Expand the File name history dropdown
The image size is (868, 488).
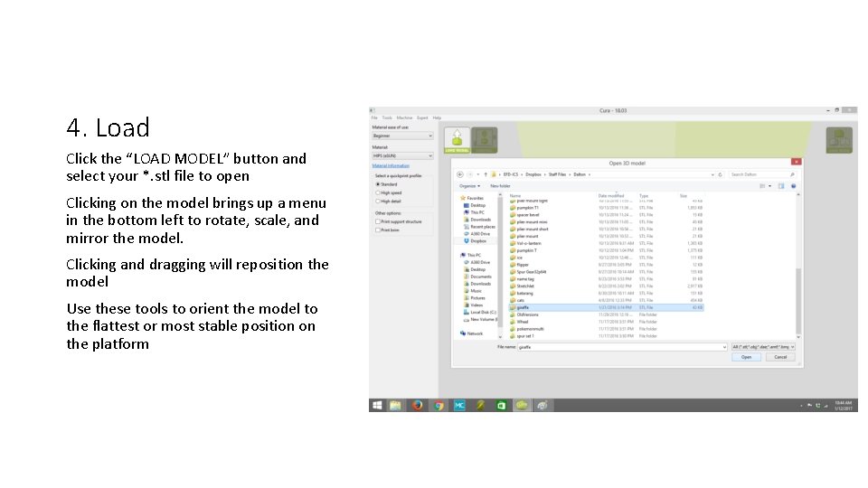724,347
